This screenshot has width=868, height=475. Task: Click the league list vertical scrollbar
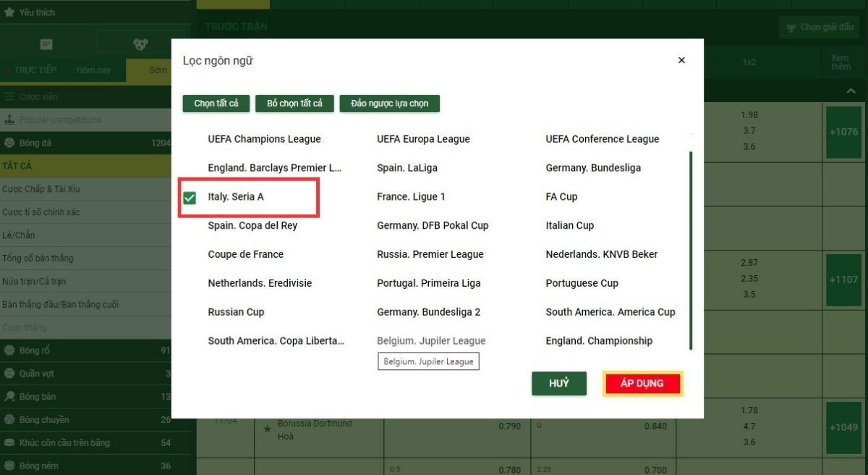691,250
